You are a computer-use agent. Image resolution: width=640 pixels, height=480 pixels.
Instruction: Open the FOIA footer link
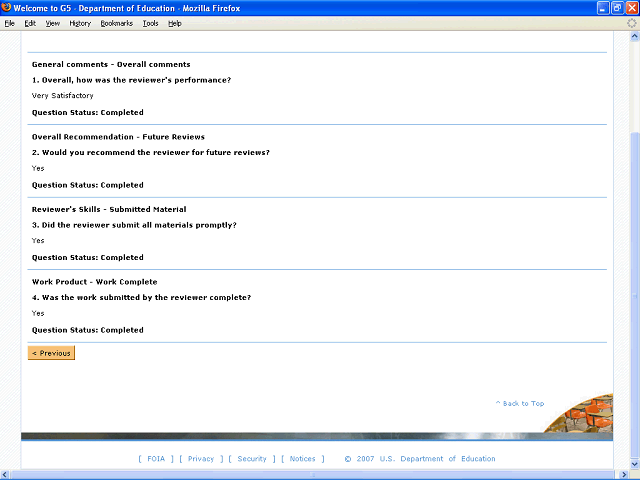click(156, 459)
